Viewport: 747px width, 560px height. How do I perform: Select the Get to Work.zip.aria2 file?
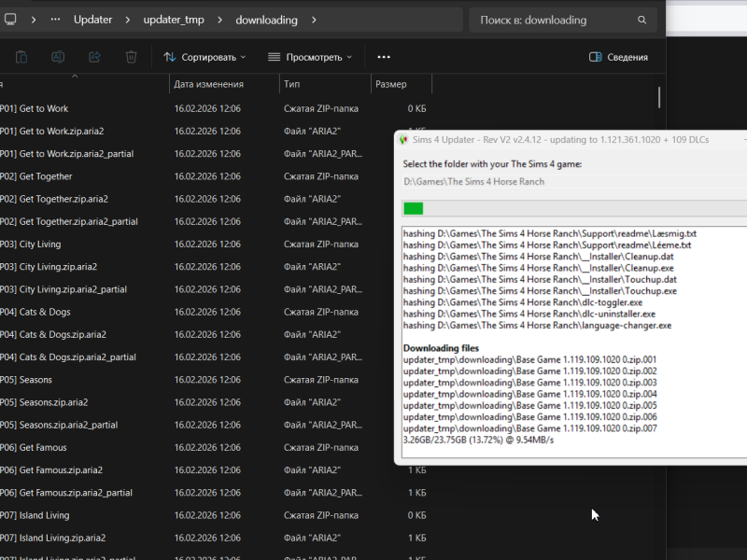click(x=62, y=132)
